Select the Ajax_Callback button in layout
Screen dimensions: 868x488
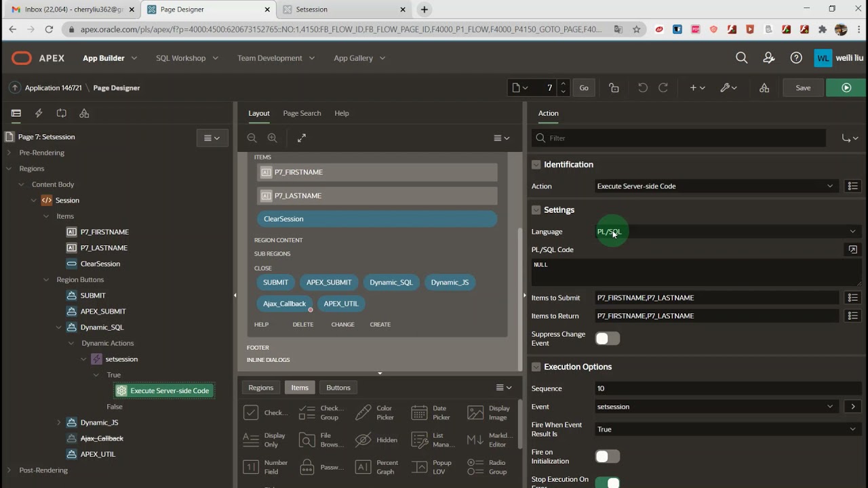284,304
